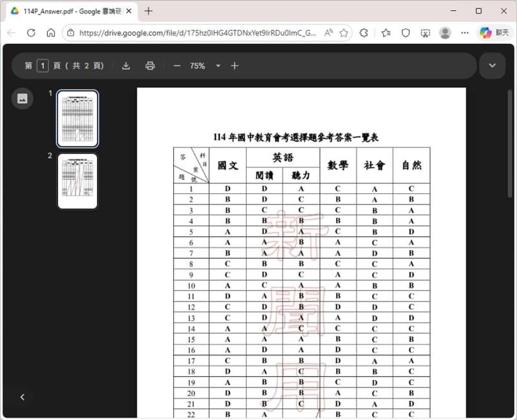The height and width of the screenshot is (420, 517).
Task: Add this page to favorites
Action: coord(344,32)
